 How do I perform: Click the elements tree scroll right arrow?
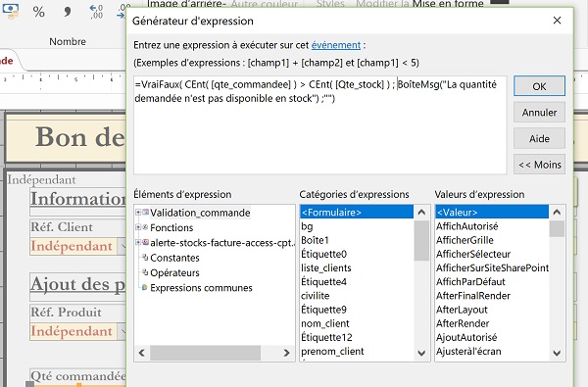click(x=286, y=353)
